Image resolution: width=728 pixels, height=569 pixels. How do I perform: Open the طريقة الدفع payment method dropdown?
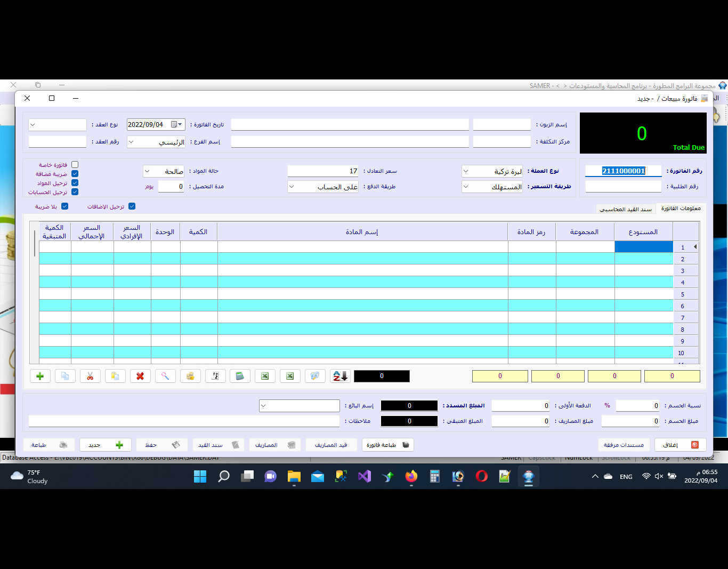pos(292,187)
